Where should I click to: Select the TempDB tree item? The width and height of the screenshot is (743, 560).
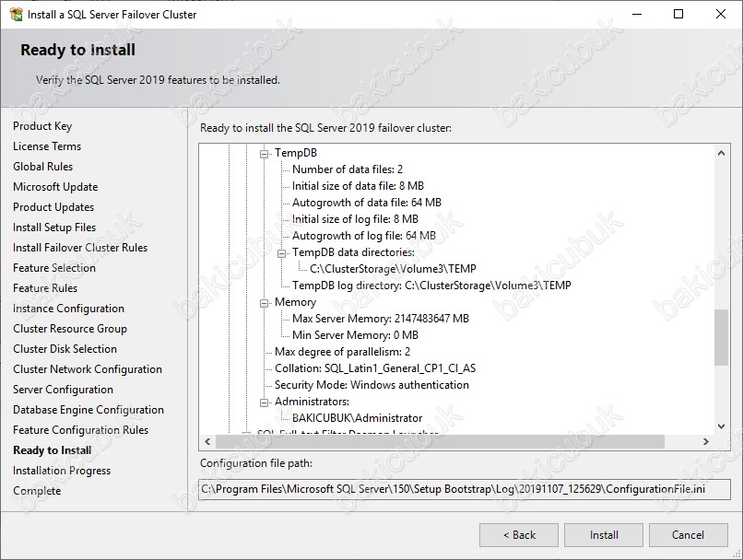click(x=296, y=153)
